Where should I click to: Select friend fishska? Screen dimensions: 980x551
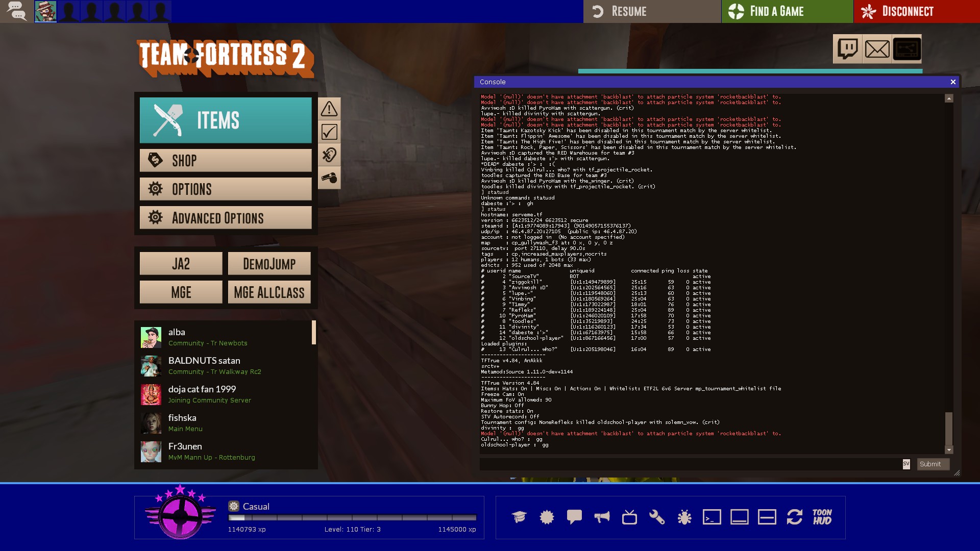[x=225, y=423]
